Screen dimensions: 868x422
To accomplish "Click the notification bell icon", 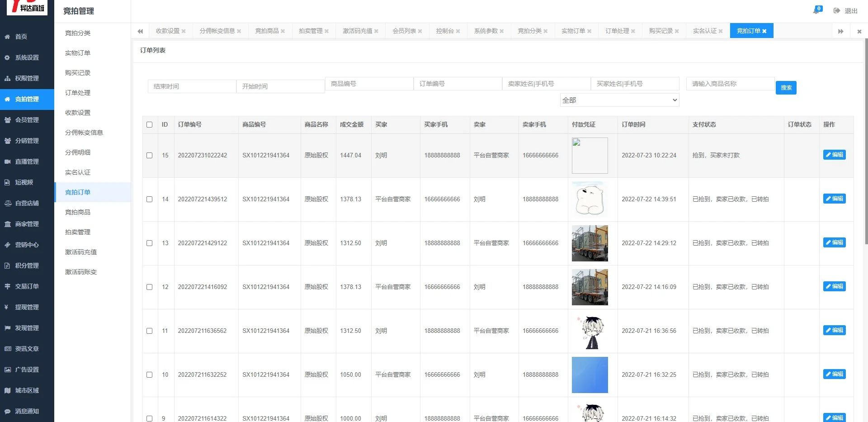I will click(x=816, y=10).
